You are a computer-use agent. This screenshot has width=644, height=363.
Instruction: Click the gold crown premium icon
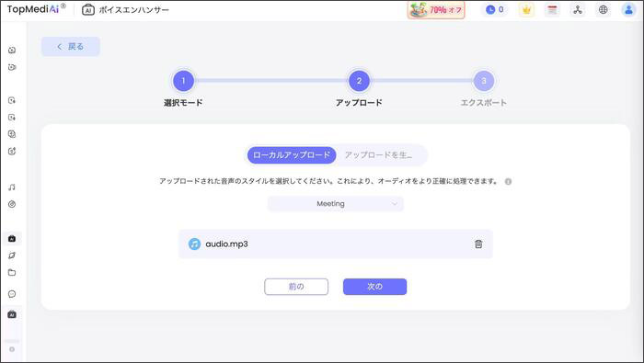(x=526, y=10)
